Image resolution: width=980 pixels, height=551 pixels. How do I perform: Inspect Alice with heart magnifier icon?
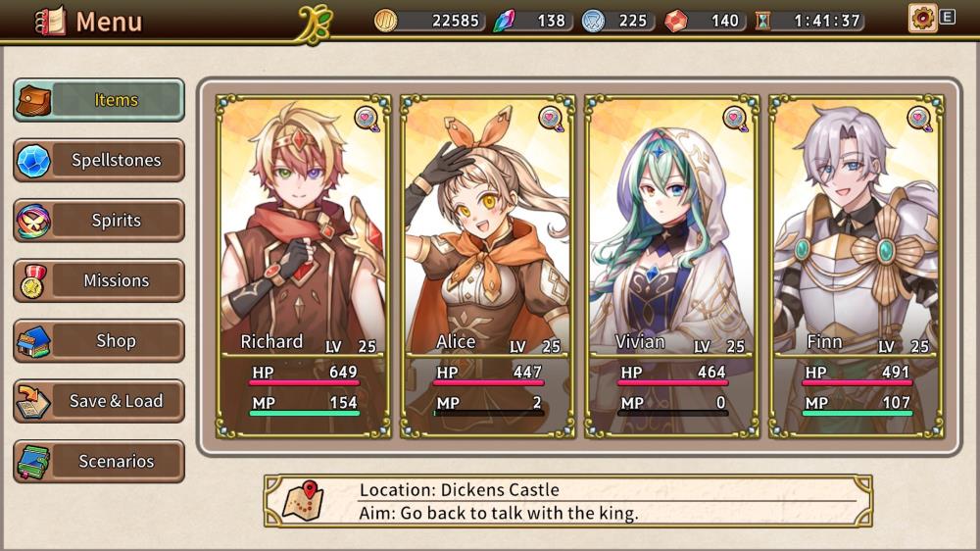(x=551, y=119)
